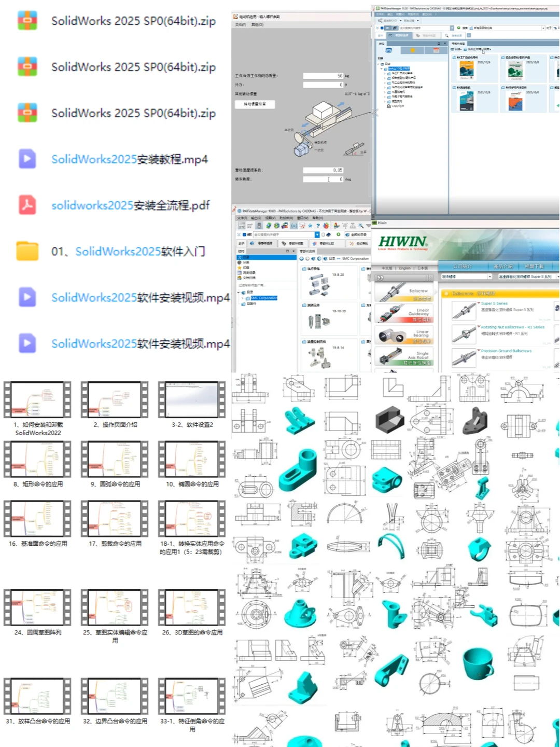Open search dropdown arrow in PARTdataManager 11
This screenshot has width=560, height=747.
(452, 28)
